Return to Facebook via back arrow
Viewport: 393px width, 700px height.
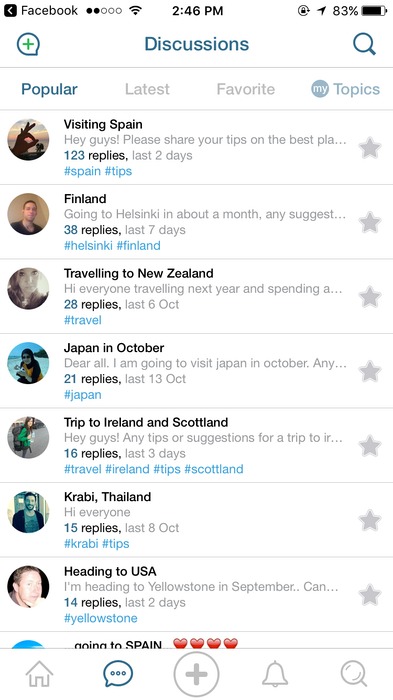click(11, 10)
